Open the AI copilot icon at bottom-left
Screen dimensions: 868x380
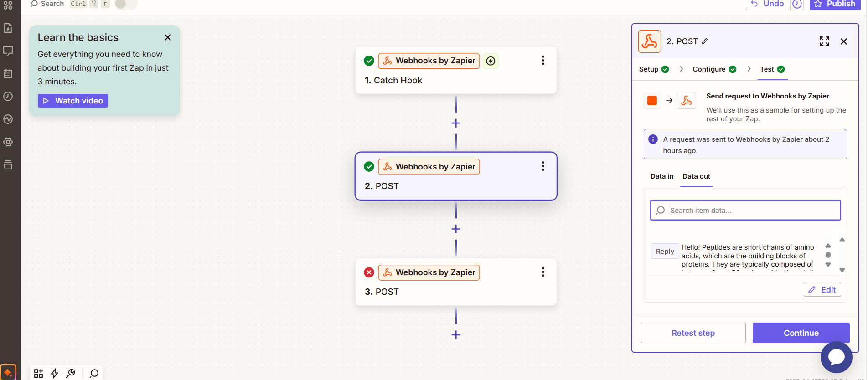click(x=8, y=372)
